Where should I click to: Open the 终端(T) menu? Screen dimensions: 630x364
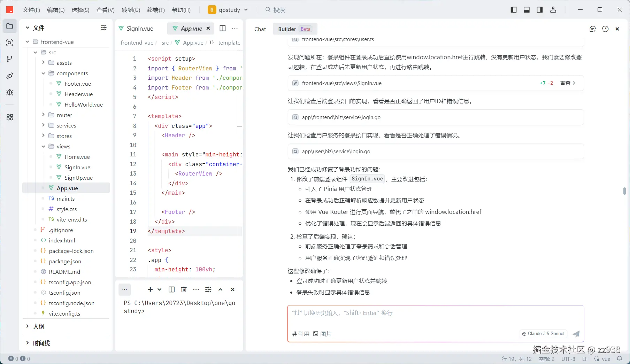[156, 10]
